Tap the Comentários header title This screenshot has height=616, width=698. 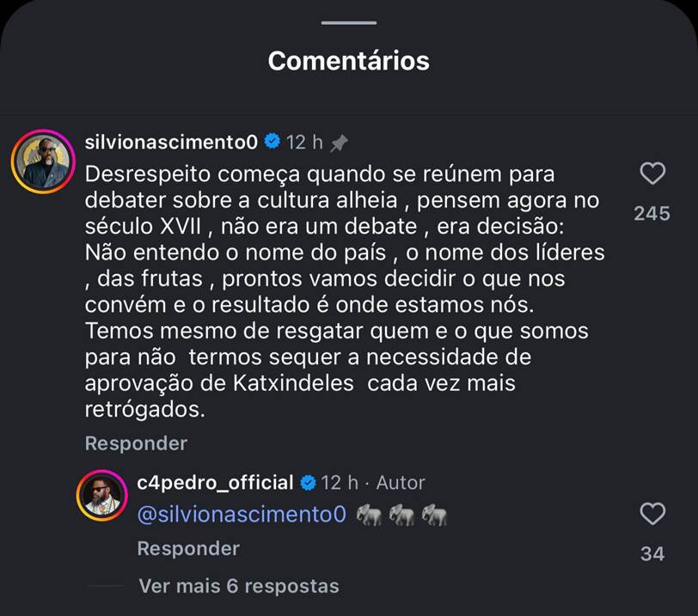pos(348,61)
